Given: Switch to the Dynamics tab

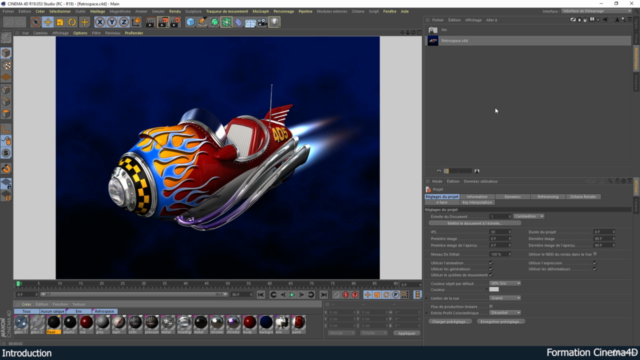Looking at the screenshot, I should coord(512,197).
